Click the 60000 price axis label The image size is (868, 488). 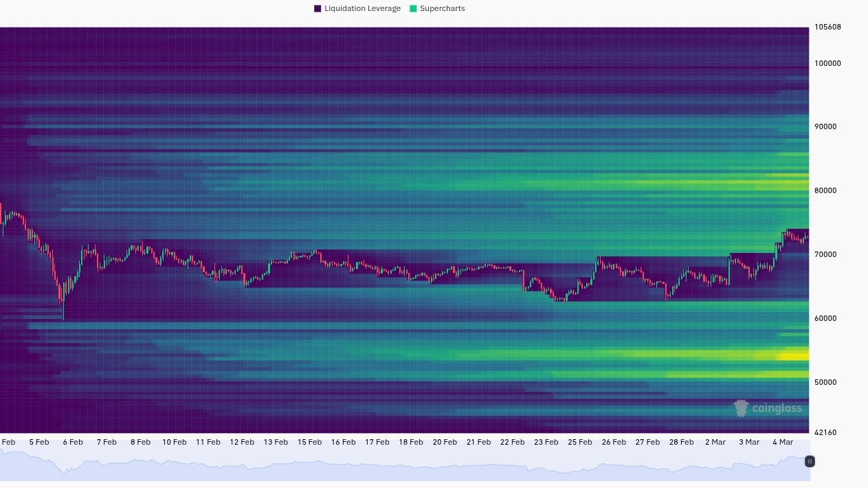[825, 318]
